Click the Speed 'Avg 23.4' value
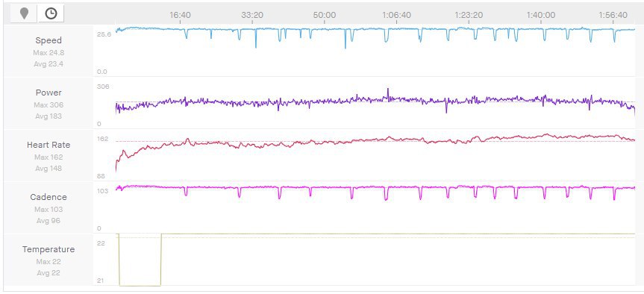Image resolution: width=644 pixels, height=294 pixels. [49, 64]
